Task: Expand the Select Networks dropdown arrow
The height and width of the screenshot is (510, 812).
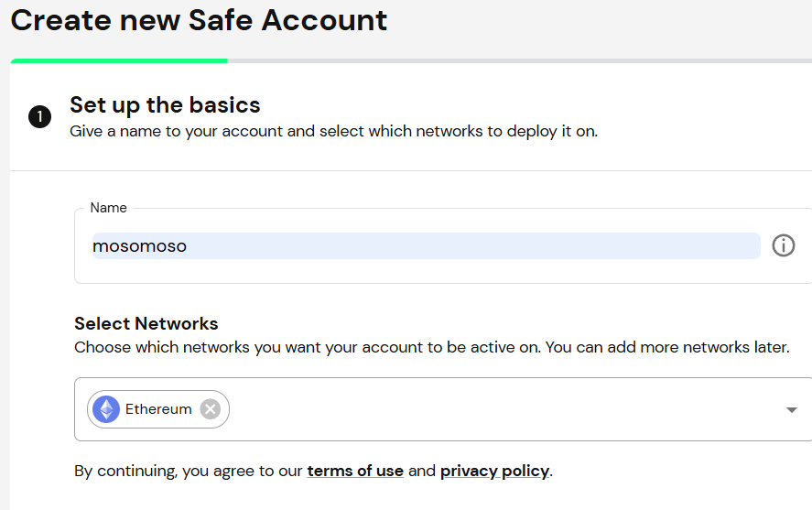Action: (x=791, y=409)
